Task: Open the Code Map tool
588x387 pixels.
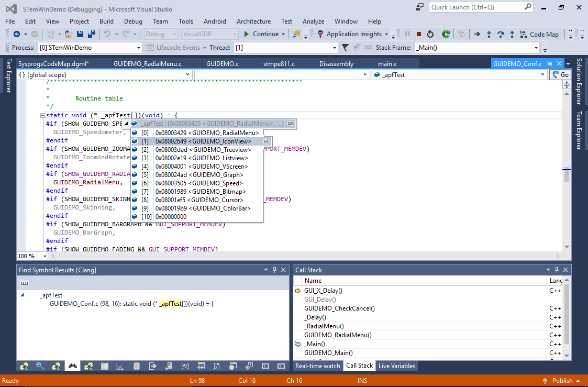Action: tap(539, 34)
